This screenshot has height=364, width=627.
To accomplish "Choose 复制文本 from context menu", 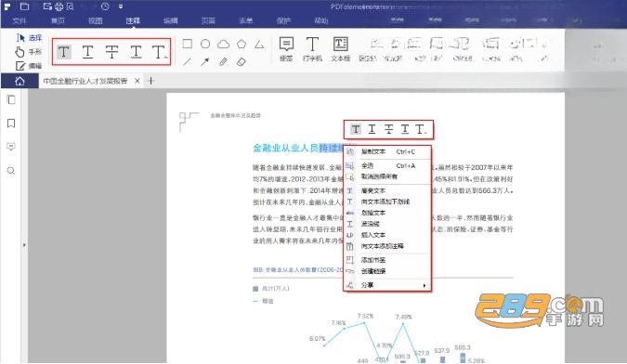I will point(388,152).
